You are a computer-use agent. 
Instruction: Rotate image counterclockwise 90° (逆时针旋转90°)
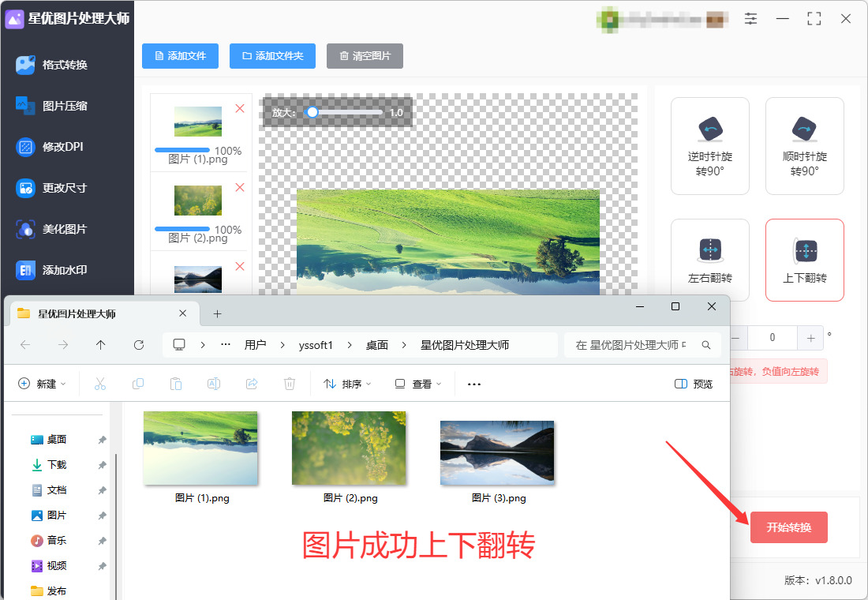point(709,146)
